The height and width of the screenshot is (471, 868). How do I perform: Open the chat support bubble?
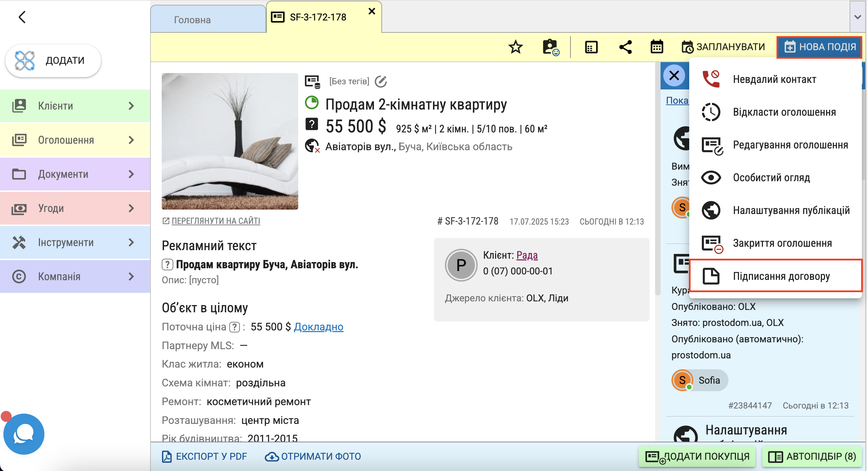coord(24,434)
